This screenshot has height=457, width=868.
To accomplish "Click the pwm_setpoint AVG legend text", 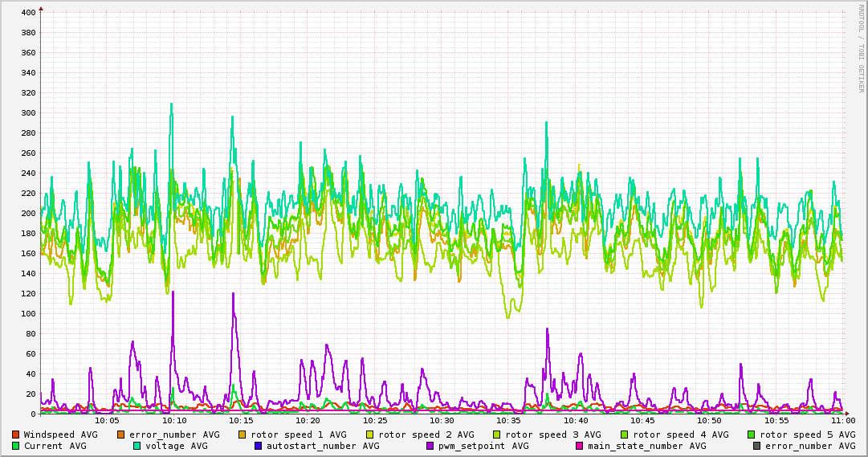I will (x=483, y=446).
